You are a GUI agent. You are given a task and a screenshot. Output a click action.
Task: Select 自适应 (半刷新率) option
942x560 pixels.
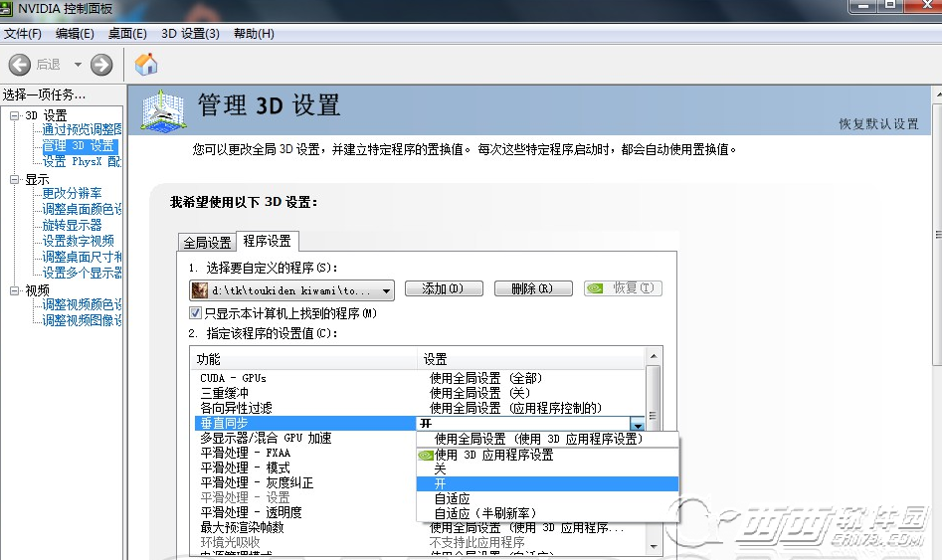(x=547, y=513)
